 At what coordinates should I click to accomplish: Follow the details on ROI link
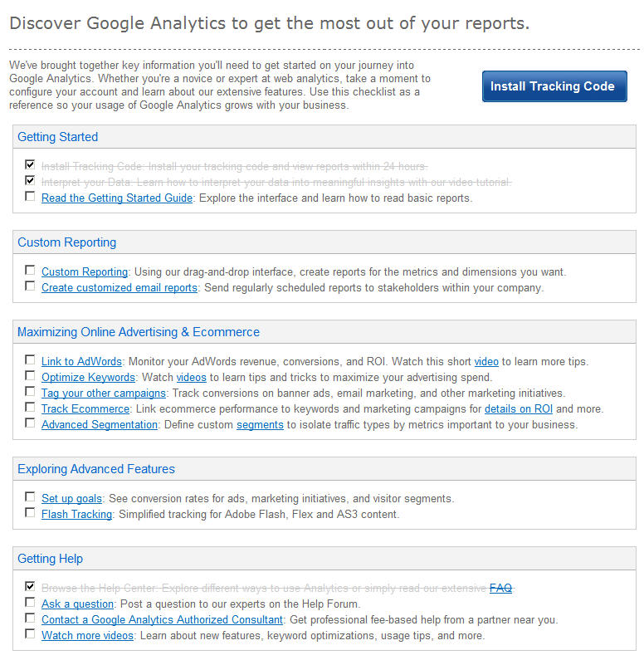pos(519,408)
